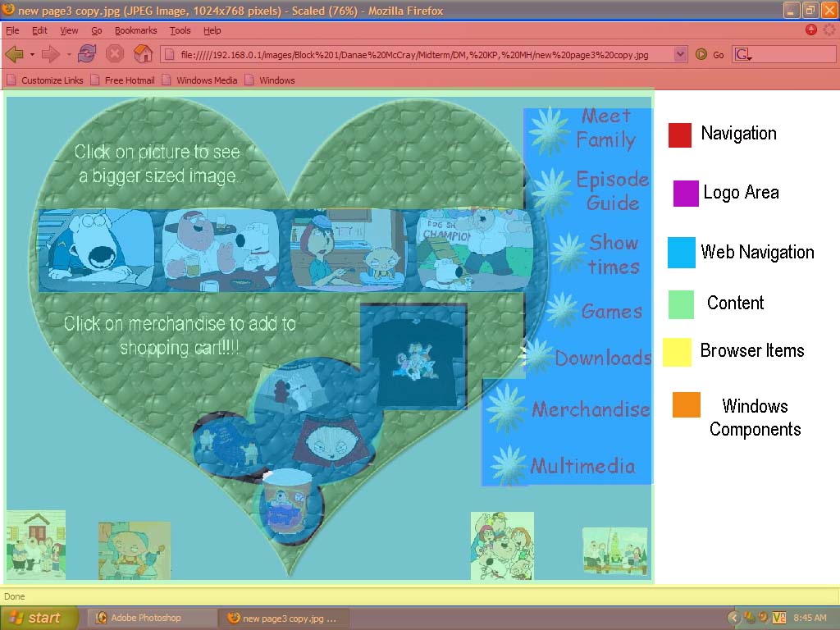Open the Tools menu
This screenshot has width=840, height=630.
(x=180, y=30)
